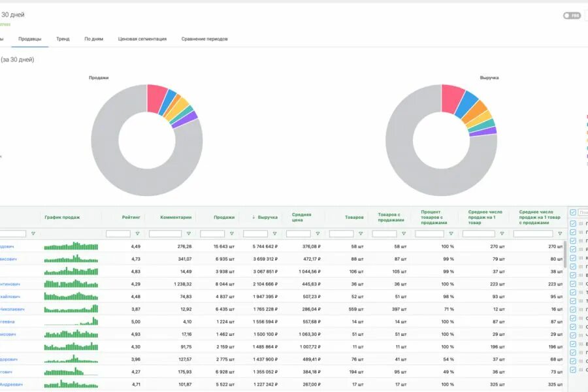This screenshot has width=588, height=392.
Task: Focus the Товаров filter input box
Action: click(x=341, y=234)
